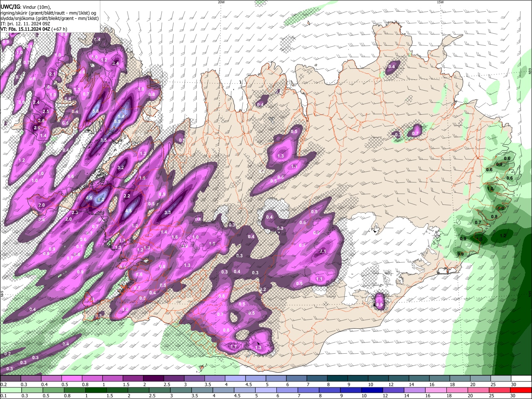The width and height of the screenshot is (532, 399).
Task: Click the 1.5 value in green rain area
Action: coord(479,239)
